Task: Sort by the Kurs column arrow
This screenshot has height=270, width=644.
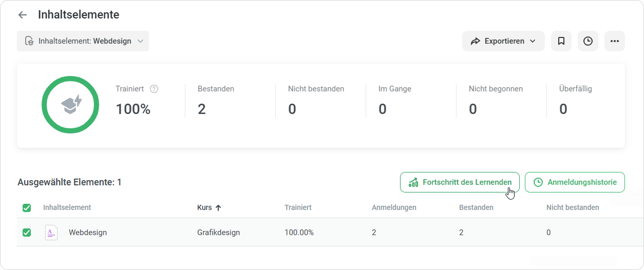Action: coord(218,208)
